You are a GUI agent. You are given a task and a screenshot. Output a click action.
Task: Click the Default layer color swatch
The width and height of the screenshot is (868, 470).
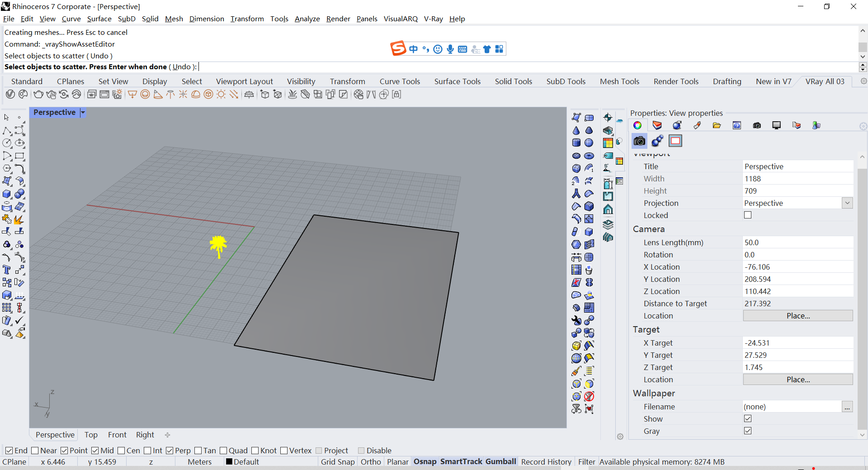click(x=229, y=462)
